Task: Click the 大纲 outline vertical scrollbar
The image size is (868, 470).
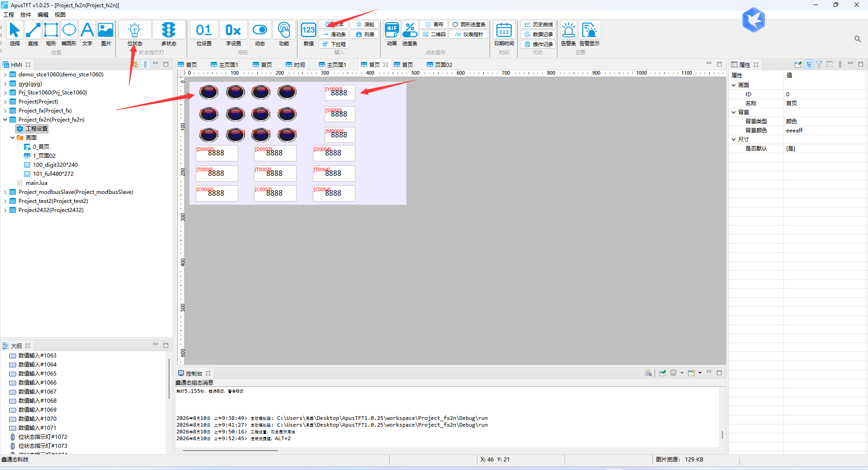Action: [169, 379]
